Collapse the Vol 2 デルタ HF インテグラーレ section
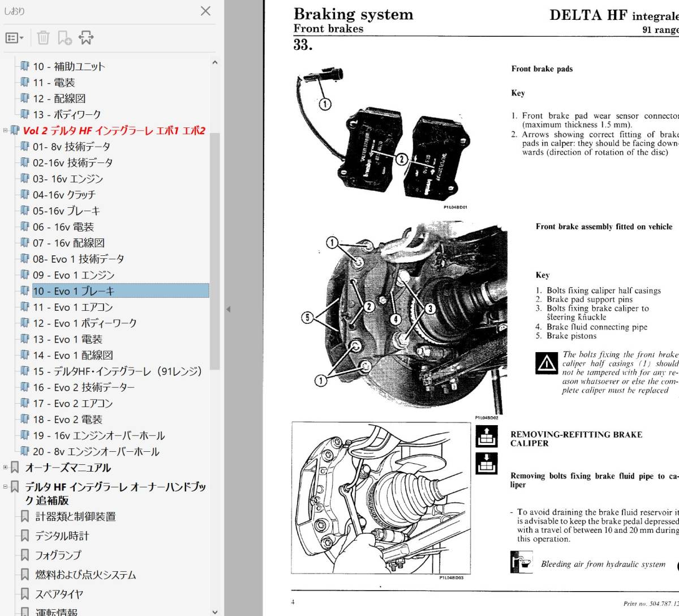The image size is (679, 616). pos(6,130)
